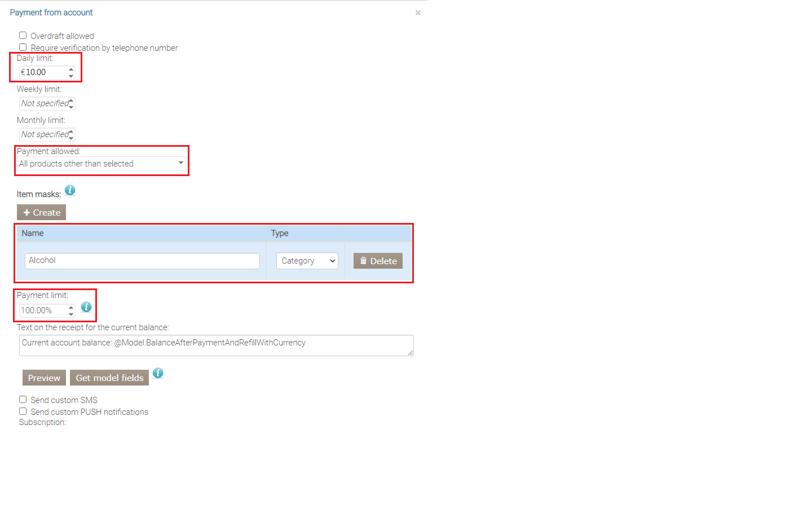Tick Require verification by telephone number
Viewport: 812px width, 508px height.
pos(23,47)
